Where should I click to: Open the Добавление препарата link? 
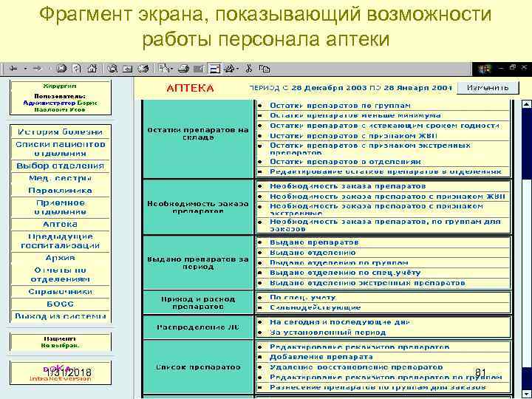321,357
